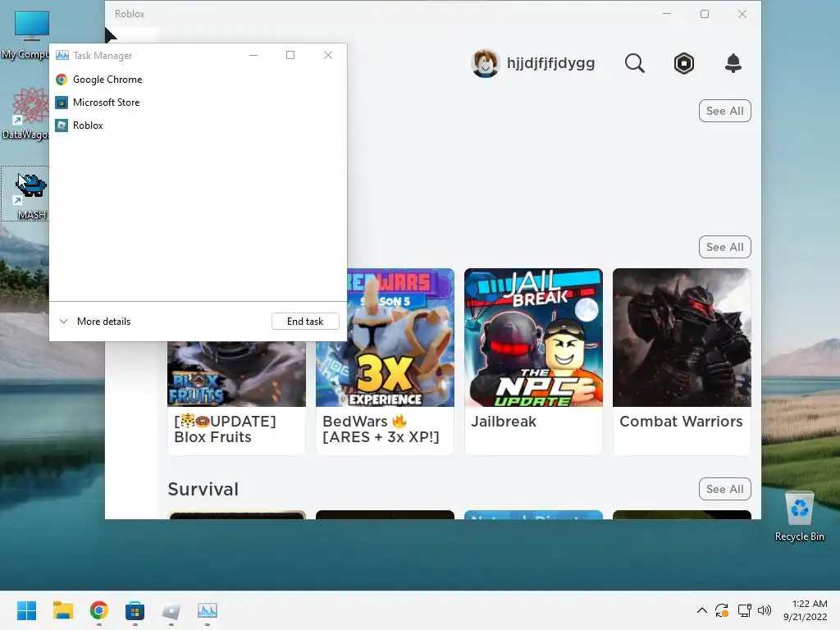Show hidden system tray icons
The width and height of the screenshot is (840, 630).
point(702,610)
